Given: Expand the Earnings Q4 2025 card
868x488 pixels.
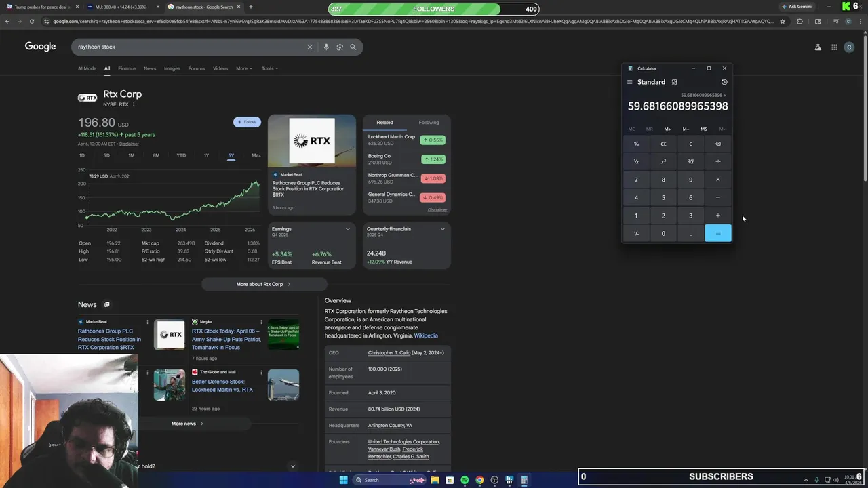Looking at the screenshot, I should coord(348,229).
